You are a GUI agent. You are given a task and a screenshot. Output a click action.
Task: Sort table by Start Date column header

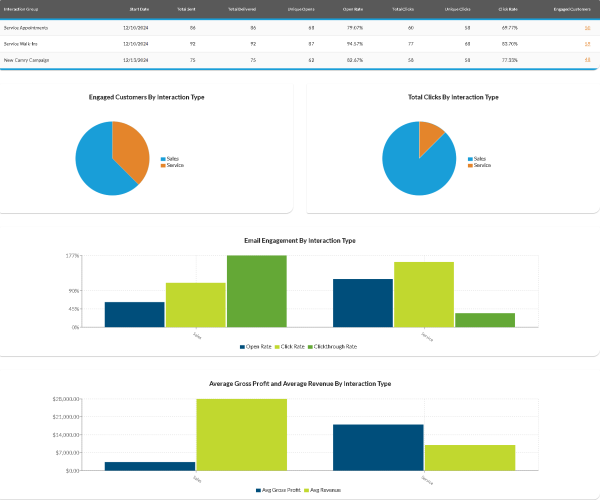click(139, 8)
